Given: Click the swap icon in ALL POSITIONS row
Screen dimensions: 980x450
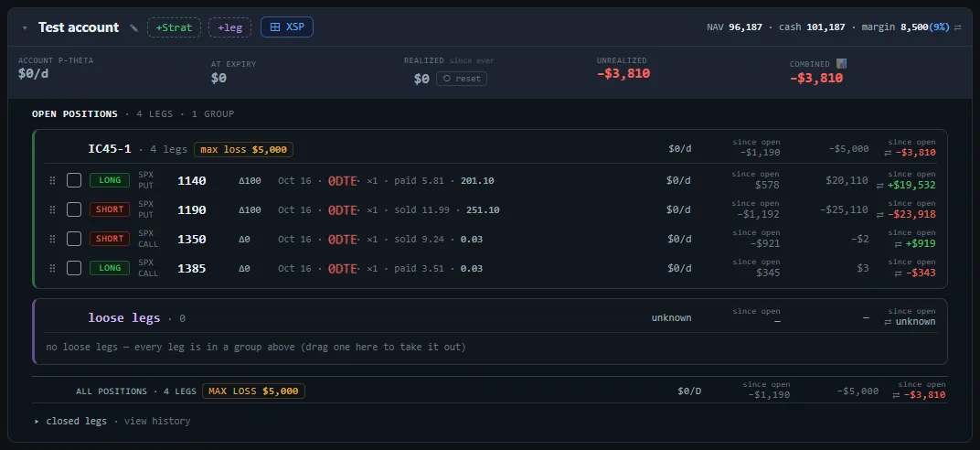Looking at the screenshot, I should [897, 395].
